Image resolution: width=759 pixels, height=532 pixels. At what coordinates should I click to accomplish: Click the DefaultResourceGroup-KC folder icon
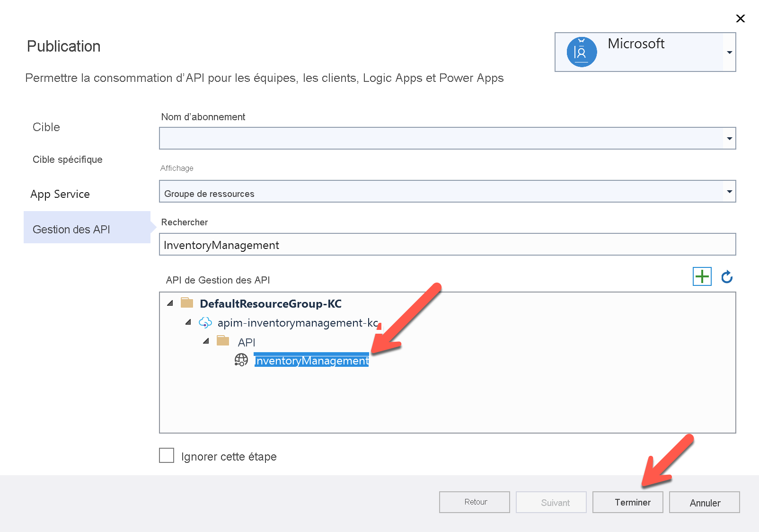pos(187,302)
